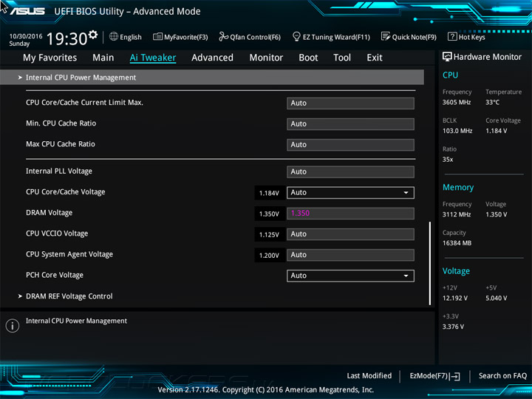Click Max CPU Cache Ratio Auto field

click(x=350, y=145)
